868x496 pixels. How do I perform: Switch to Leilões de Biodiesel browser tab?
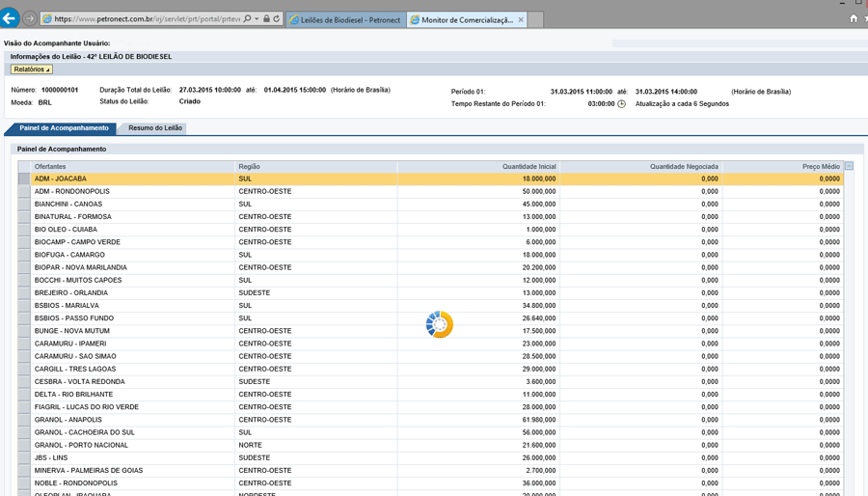point(346,20)
